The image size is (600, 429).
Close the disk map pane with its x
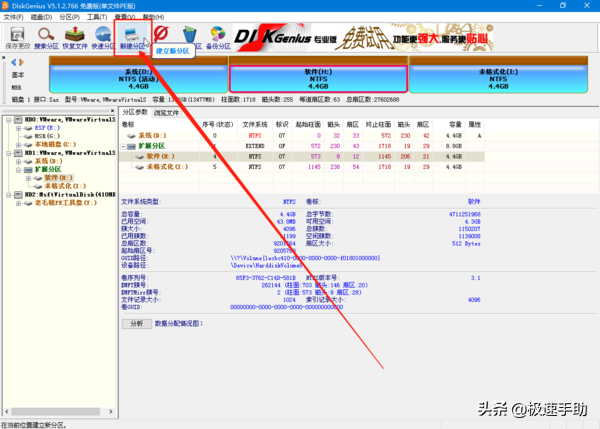3,58
